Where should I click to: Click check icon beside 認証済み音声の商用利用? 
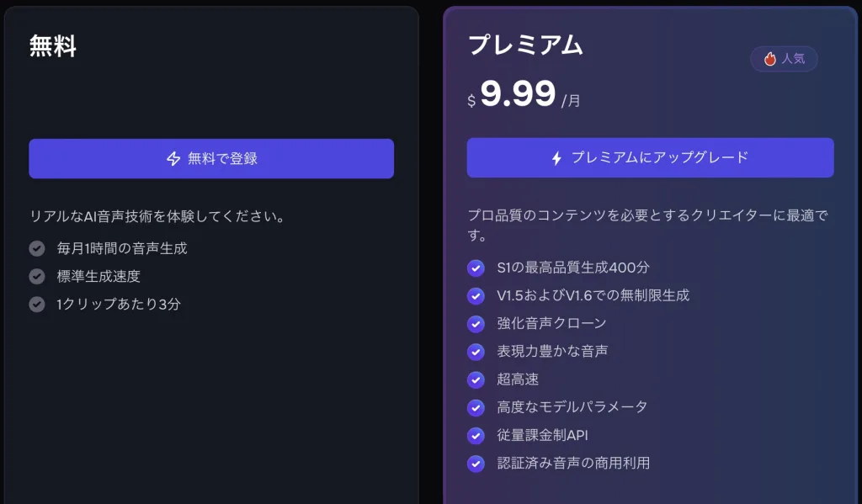[x=476, y=464]
